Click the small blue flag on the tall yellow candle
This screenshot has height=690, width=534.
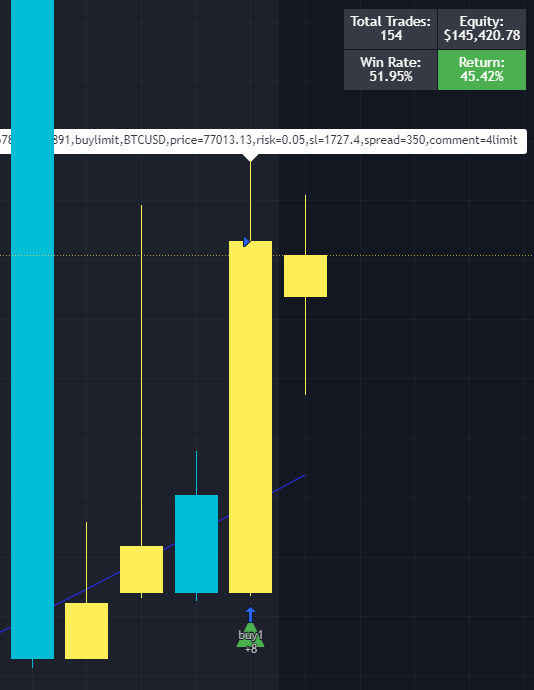tap(247, 242)
